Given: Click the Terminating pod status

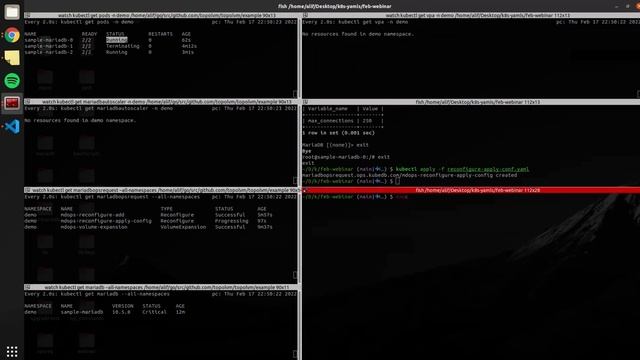Looking at the screenshot, I should [122, 46].
